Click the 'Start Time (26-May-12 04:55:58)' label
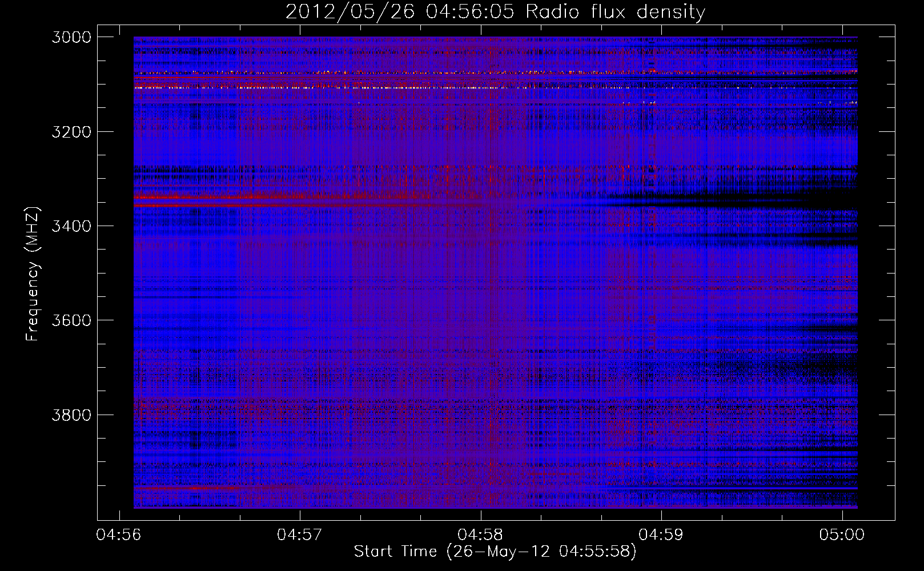 pos(495,552)
